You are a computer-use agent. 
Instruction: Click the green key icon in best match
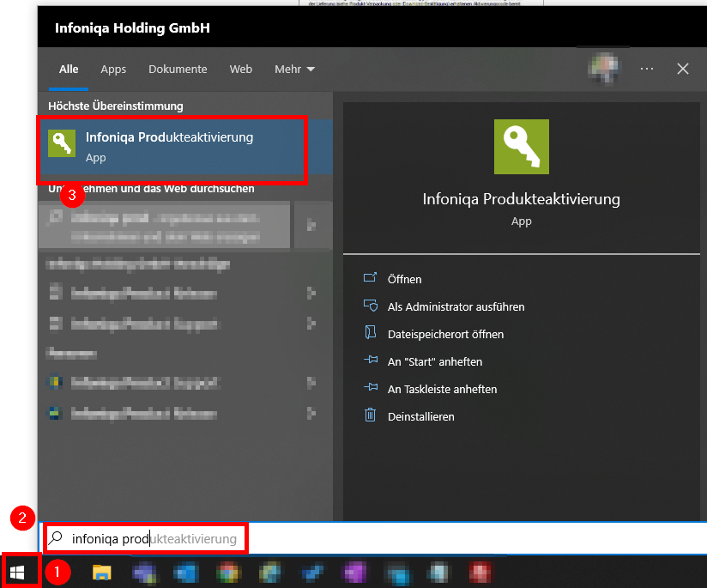[x=62, y=143]
